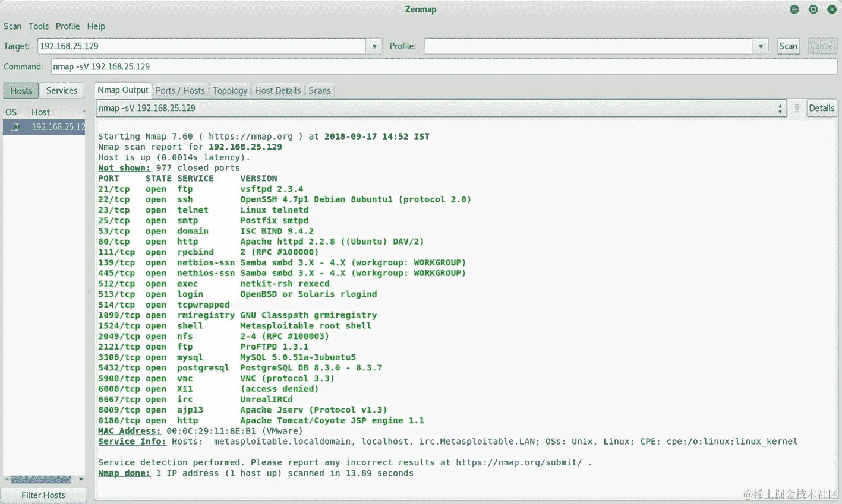Click 'ISC BIND 9.4.2' version text
Viewport: 842px width, 504px height.
click(x=277, y=231)
